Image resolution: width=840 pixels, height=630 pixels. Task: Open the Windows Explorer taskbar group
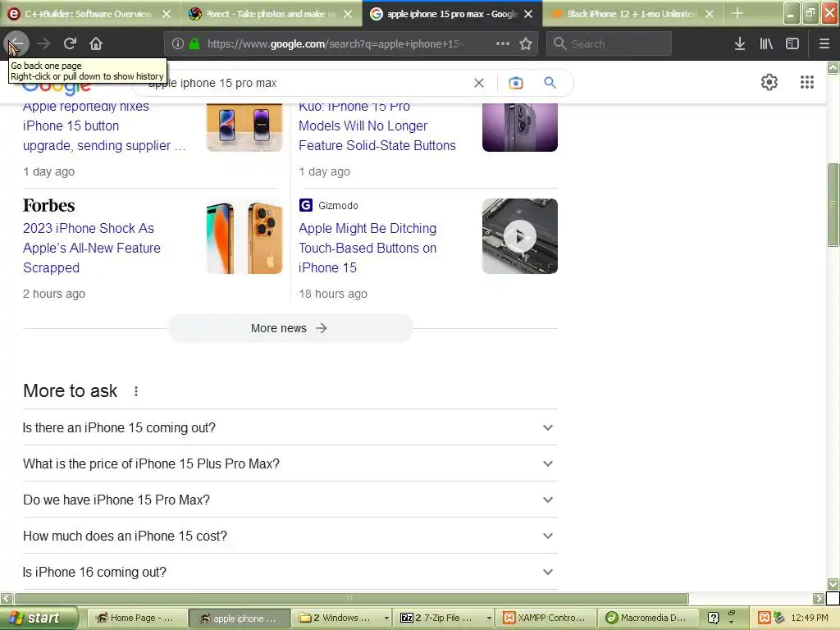pos(342,618)
